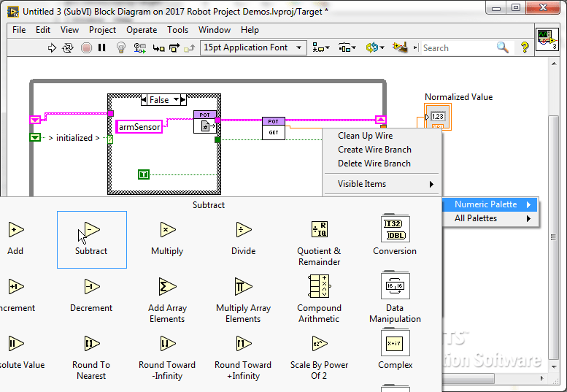Select Round To Nearest function

tap(91, 357)
